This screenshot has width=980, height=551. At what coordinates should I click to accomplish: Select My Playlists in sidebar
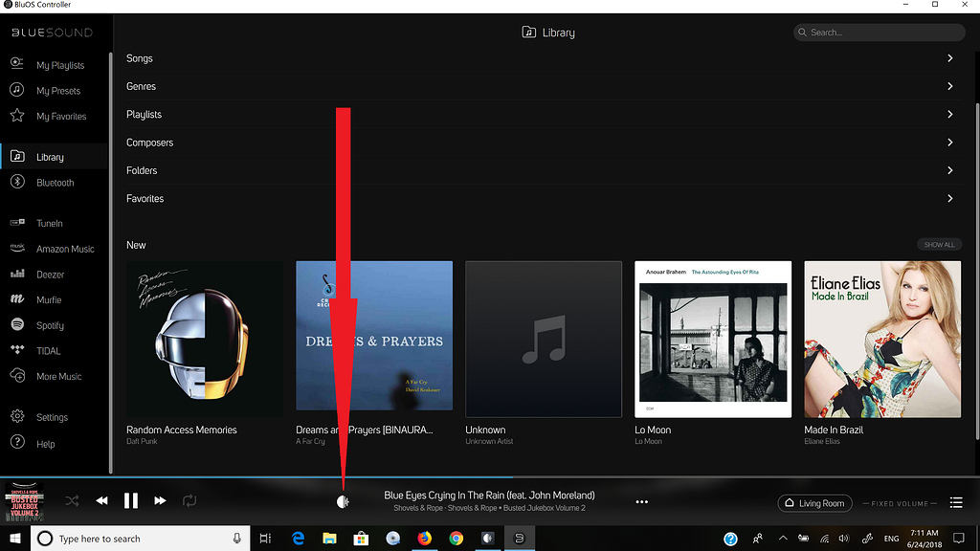click(60, 65)
